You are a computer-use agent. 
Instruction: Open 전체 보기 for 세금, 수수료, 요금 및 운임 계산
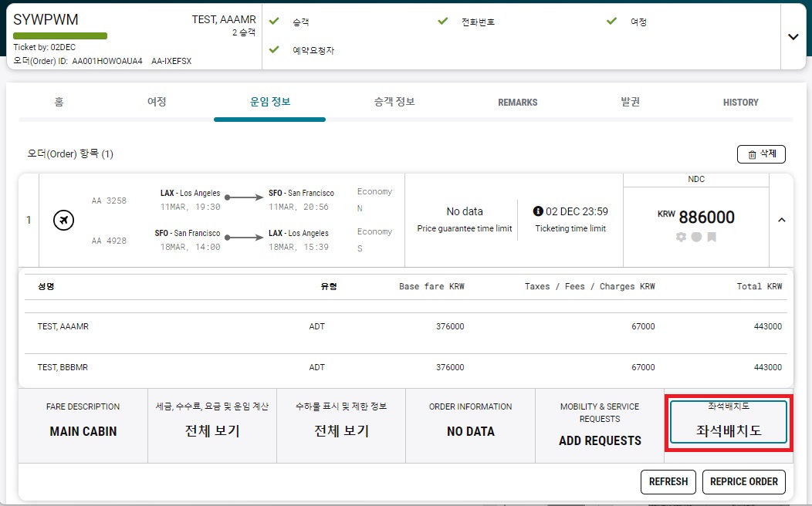212,430
